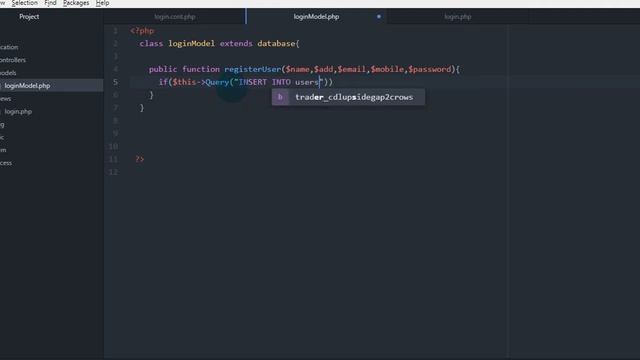Click the 'Query' method call in code
Screen dimensions: 640x360
point(217,82)
